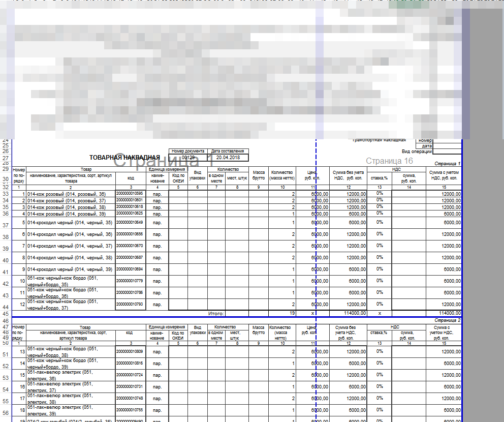Select row header 51

[6, 354]
